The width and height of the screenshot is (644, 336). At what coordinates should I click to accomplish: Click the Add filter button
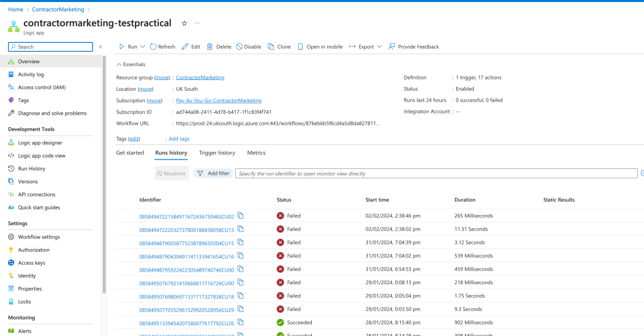213,173
